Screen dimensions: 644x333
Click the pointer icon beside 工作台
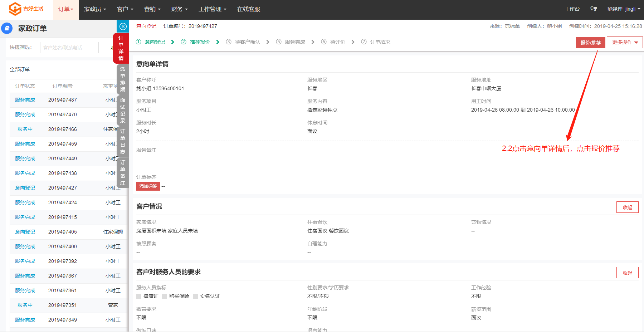594,9
